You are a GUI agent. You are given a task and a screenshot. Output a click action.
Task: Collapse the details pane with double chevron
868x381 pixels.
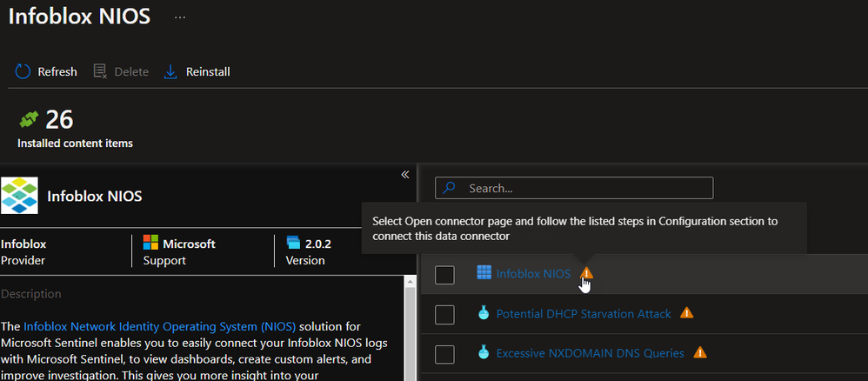click(404, 175)
